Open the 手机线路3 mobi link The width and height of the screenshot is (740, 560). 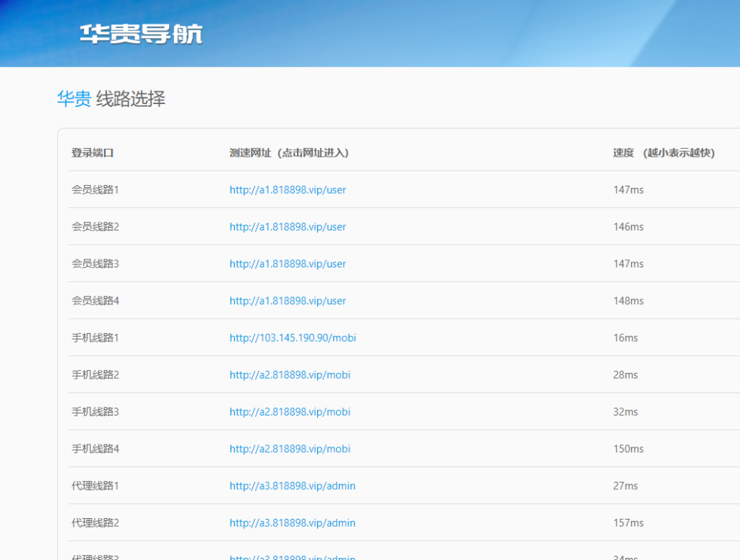(290, 411)
